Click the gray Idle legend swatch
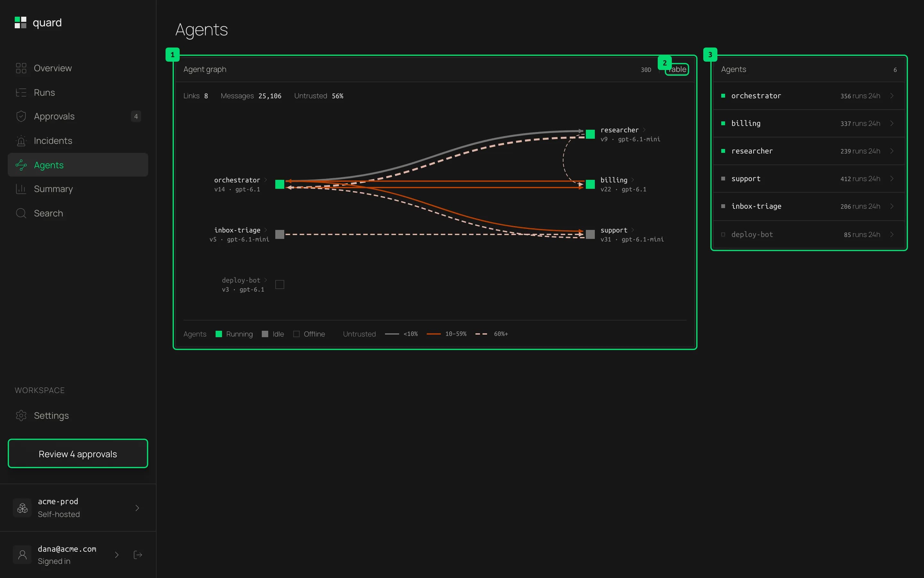Viewport: 924px width, 578px height. pyautogui.click(x=265, y=334)
